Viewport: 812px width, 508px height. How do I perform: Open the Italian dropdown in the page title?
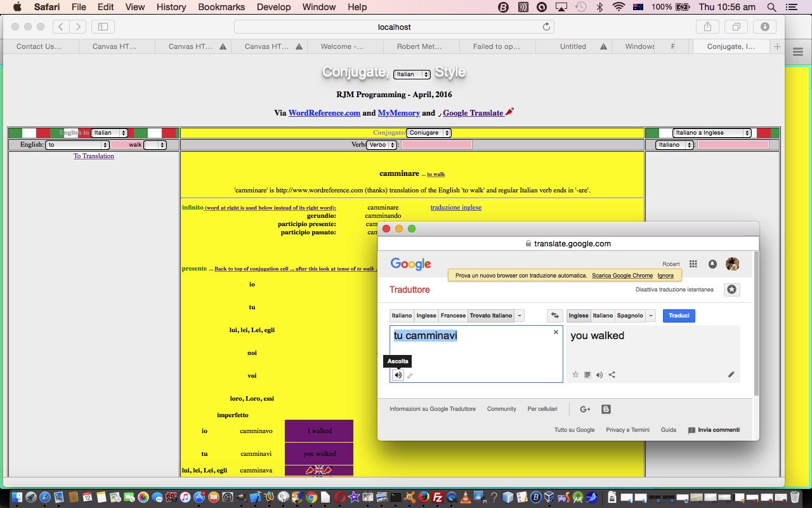click(x=412, y=74)
